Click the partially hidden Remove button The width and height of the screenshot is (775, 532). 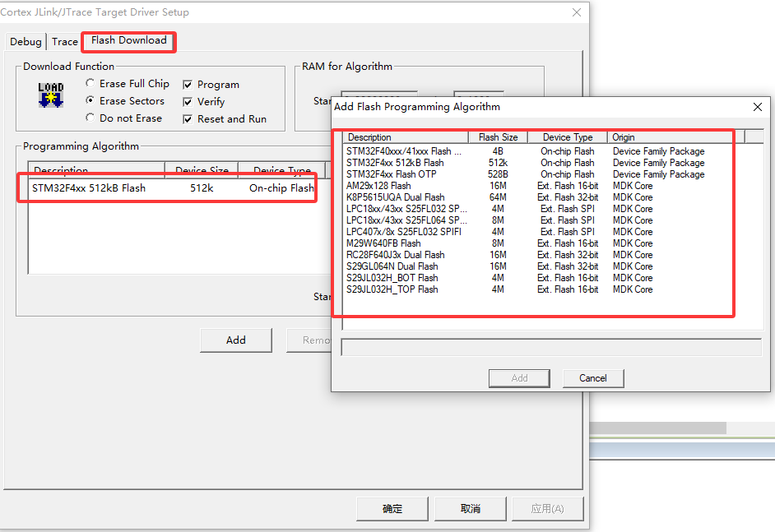(x=309, y=340)
